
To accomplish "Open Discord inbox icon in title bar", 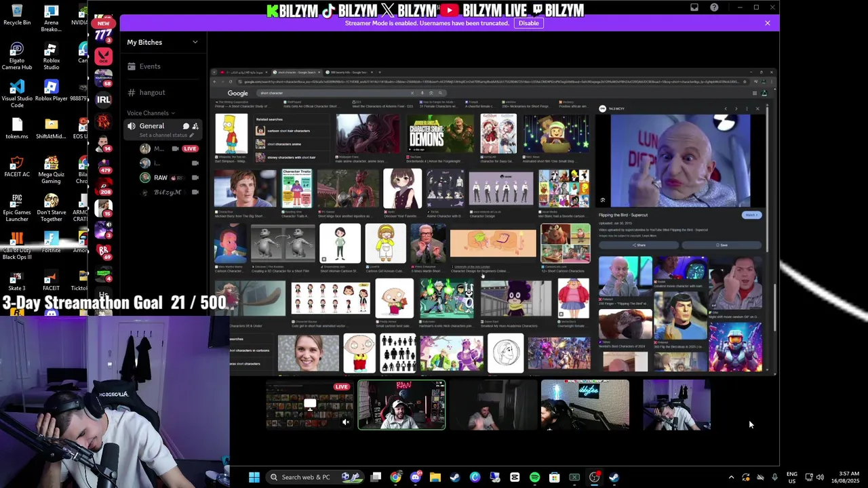I will pyautogui.click(x=694, y=7).
